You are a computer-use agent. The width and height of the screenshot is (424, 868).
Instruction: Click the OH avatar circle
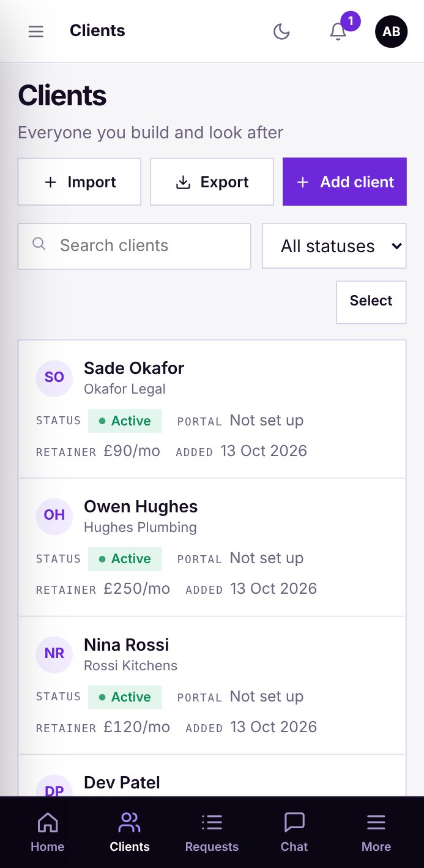click(x=54, y=515)
